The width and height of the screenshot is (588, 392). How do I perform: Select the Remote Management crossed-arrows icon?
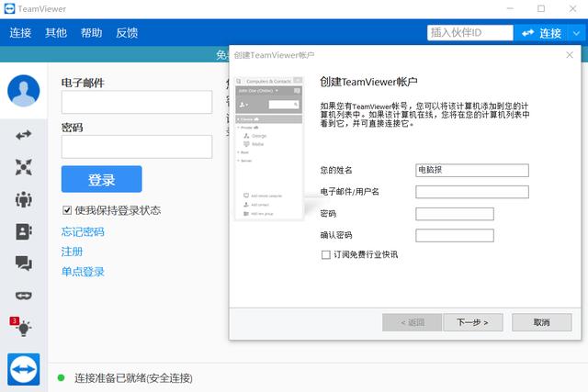24,167
